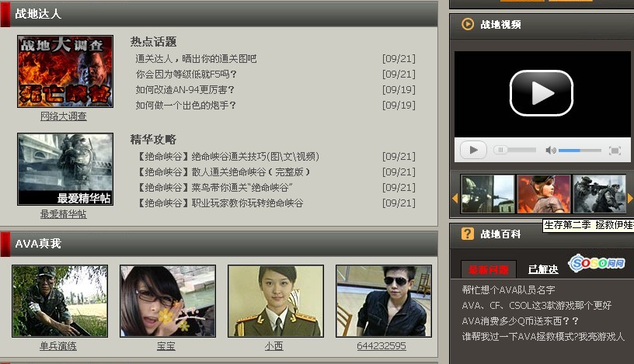Switch to the 已解决 tab
This screenshot has height=364, width=634.
542,269
